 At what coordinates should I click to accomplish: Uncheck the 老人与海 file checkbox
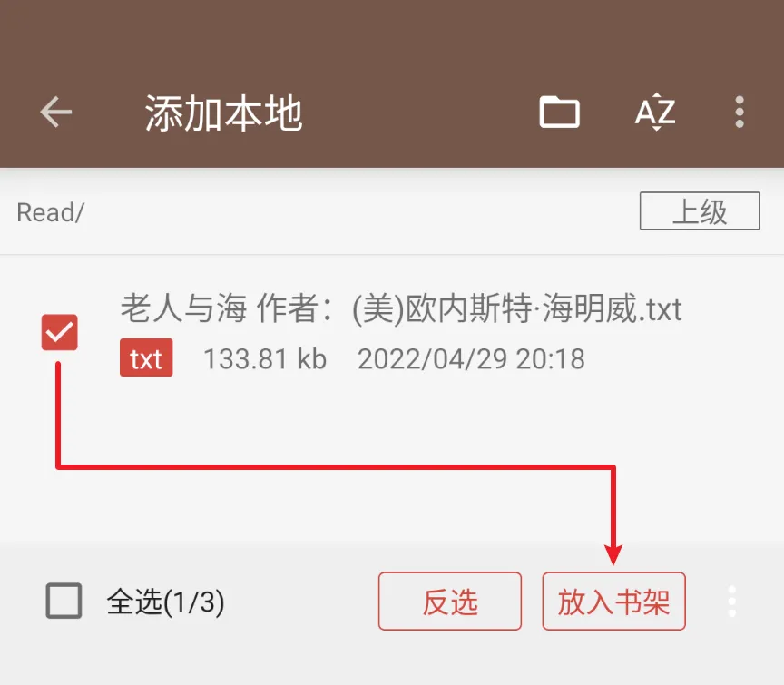60,332
